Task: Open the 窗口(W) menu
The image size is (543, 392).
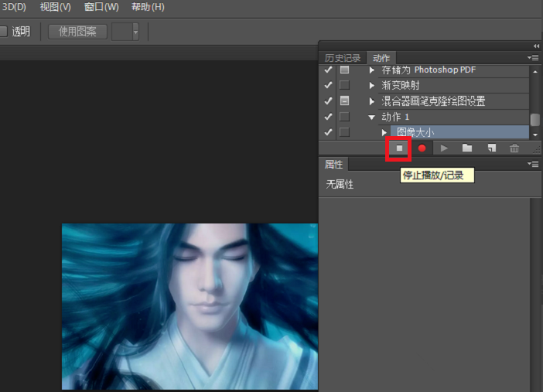Action: 101,7
